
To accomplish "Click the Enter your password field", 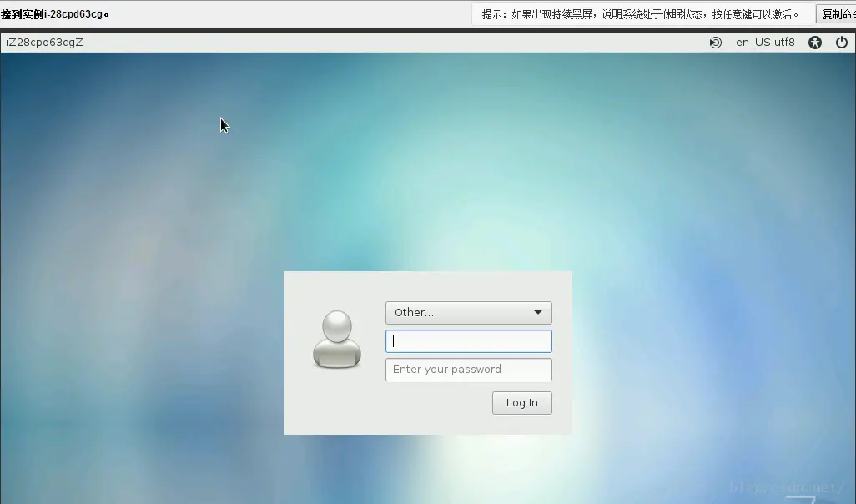I will [x=468, y=369].
